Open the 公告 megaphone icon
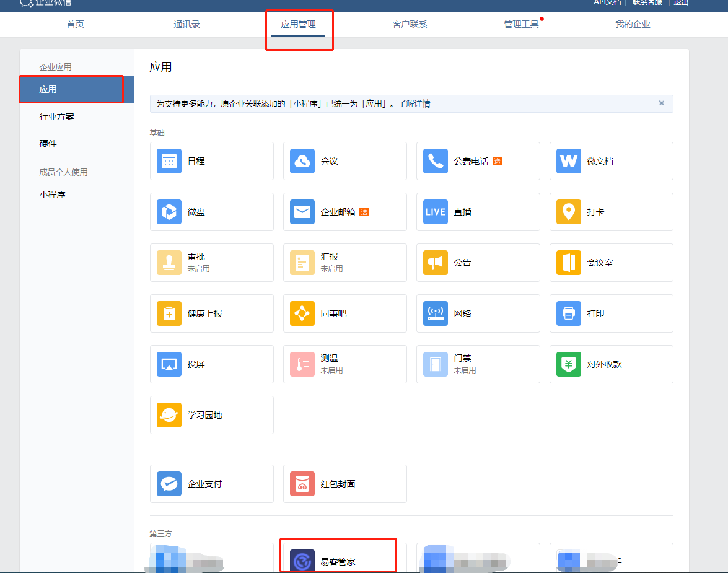Screen dimensions: 728x573 (436, 263)
